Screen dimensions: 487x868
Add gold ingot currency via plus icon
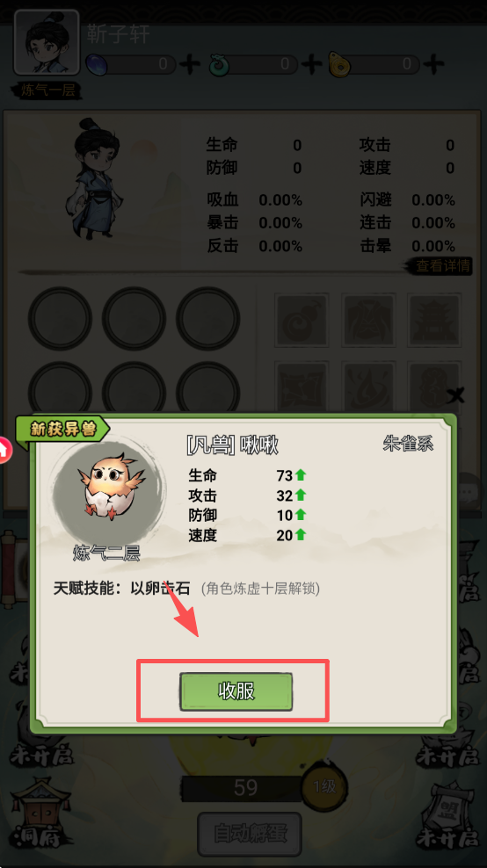click(433, 64)
